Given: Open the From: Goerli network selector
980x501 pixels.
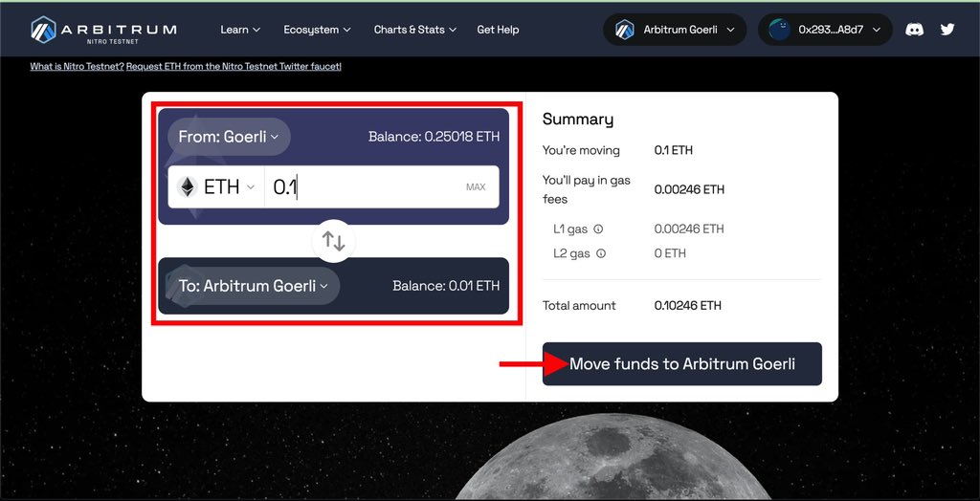Looking at the screenshot, I should tap(229, 137).
